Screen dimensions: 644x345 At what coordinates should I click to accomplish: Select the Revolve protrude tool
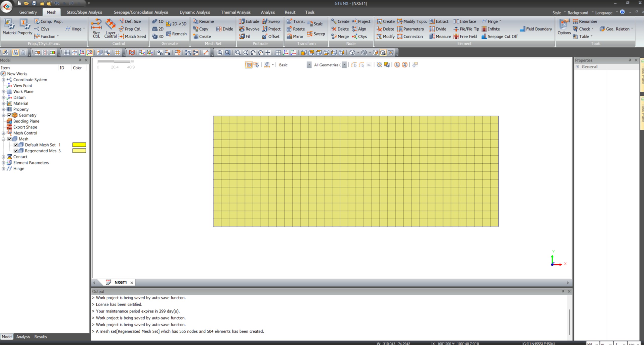(x=249, y=29)
